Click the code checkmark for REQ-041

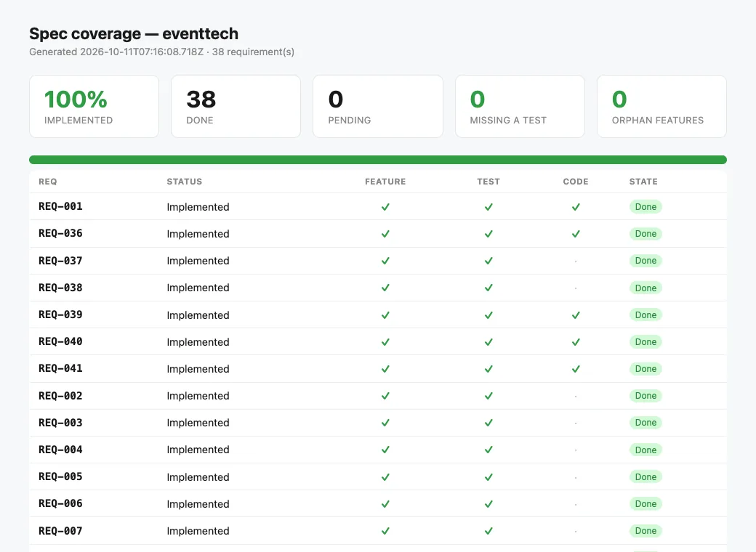[x=576, y=370]
